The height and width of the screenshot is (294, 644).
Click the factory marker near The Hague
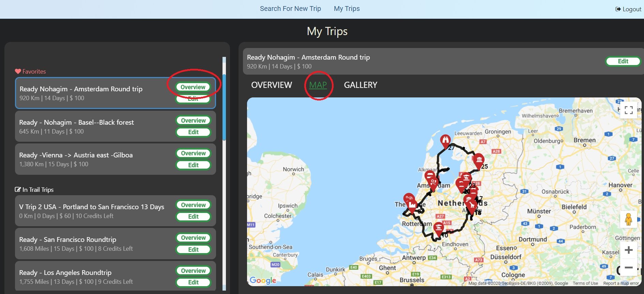tap(412, 206)
